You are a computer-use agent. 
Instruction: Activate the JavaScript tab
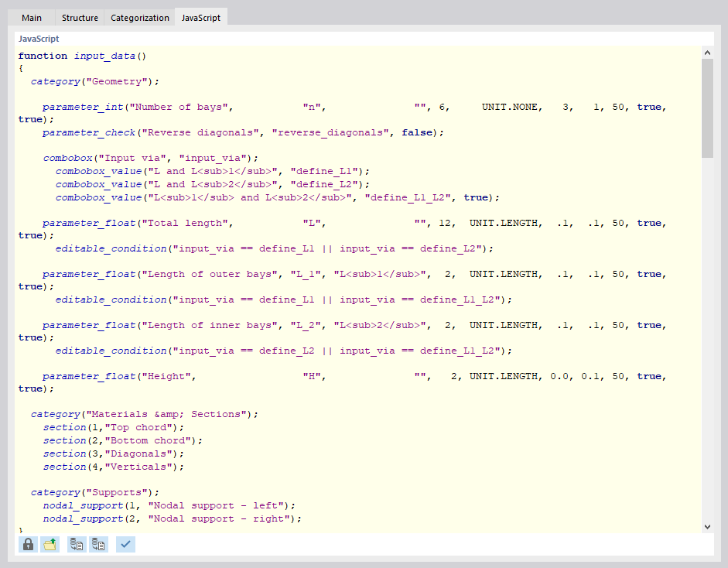(200, 17)
